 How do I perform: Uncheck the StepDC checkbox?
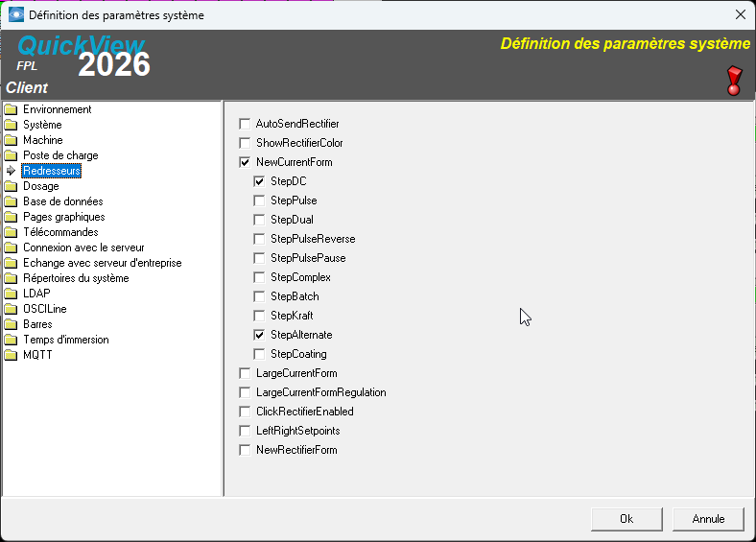click(x=259, y=181)
